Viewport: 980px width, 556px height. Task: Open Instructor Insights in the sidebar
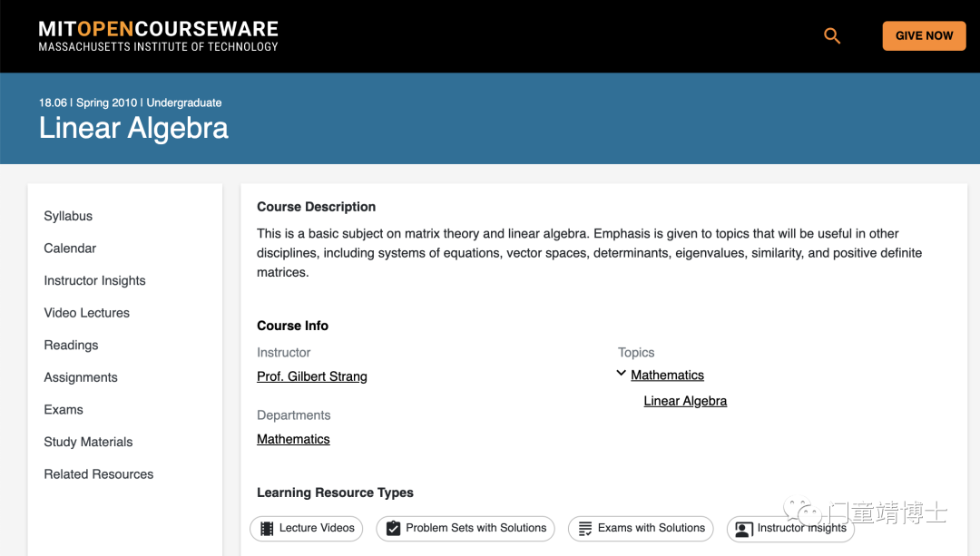[94, 280]
